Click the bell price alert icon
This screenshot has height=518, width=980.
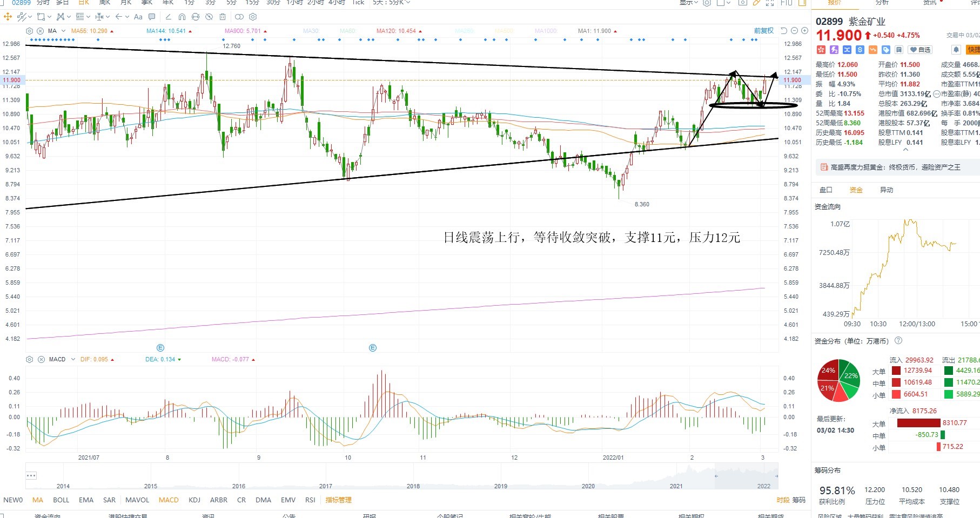click(956, 50)
